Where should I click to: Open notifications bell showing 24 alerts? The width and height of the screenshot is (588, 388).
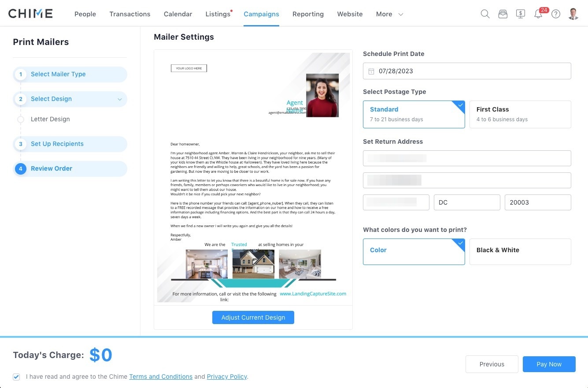[x=538, y=14]
